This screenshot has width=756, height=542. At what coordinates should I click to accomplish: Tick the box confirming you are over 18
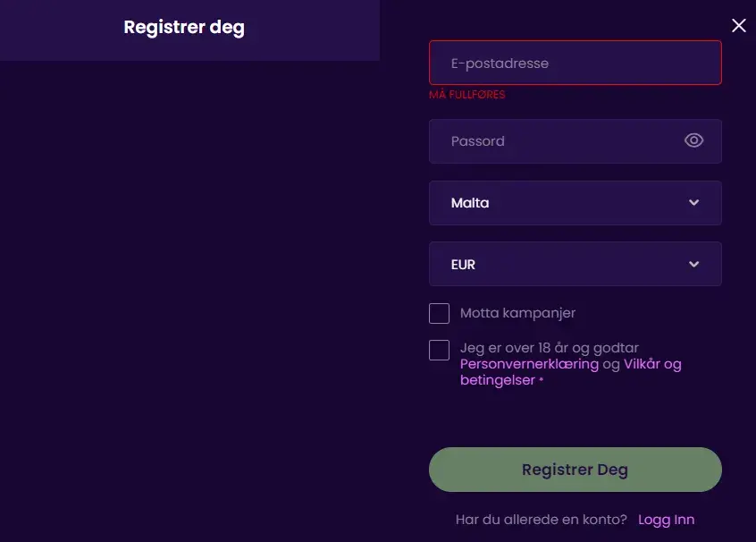pyautogui.click(x=439, y=349)
